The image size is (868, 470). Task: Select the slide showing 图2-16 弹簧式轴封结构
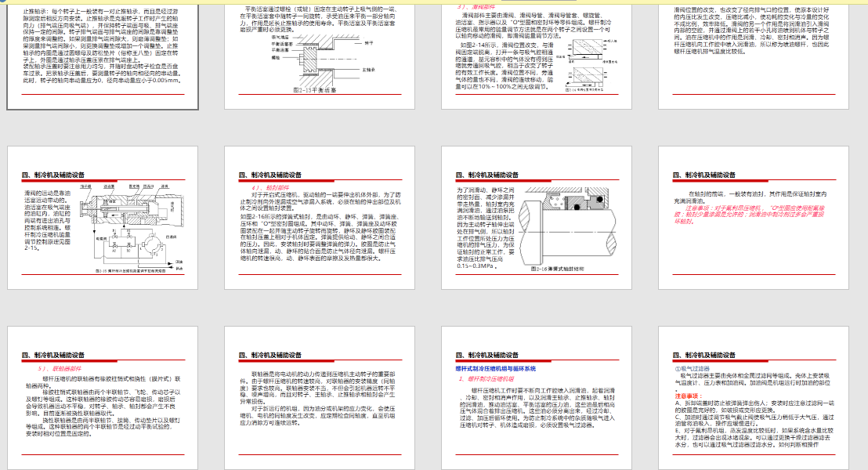coord(537,218)
